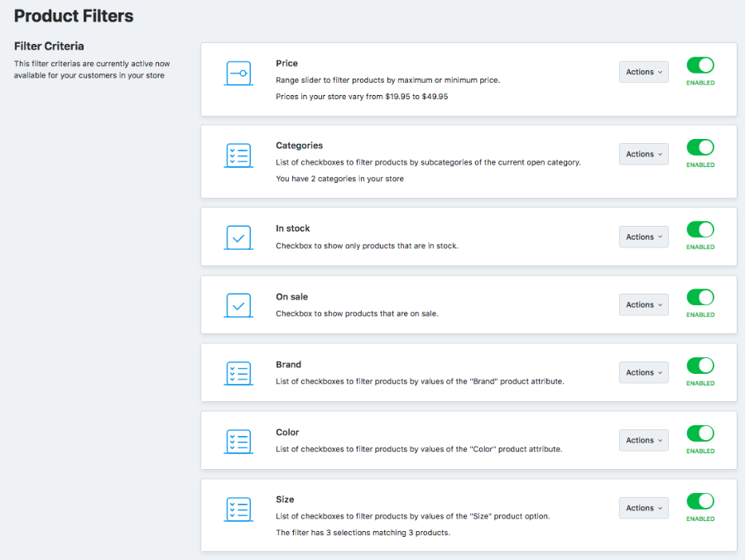The width and height of the screenshot is (745, 560).
Task: Click the Brand checklist icon
Action: [x=238, y=373]
